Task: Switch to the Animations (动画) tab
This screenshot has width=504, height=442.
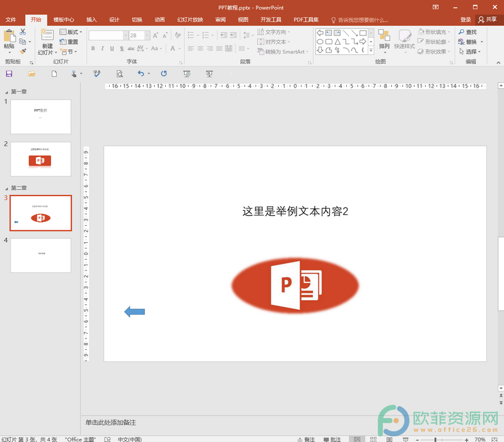Action: click(x=160, y=20)
